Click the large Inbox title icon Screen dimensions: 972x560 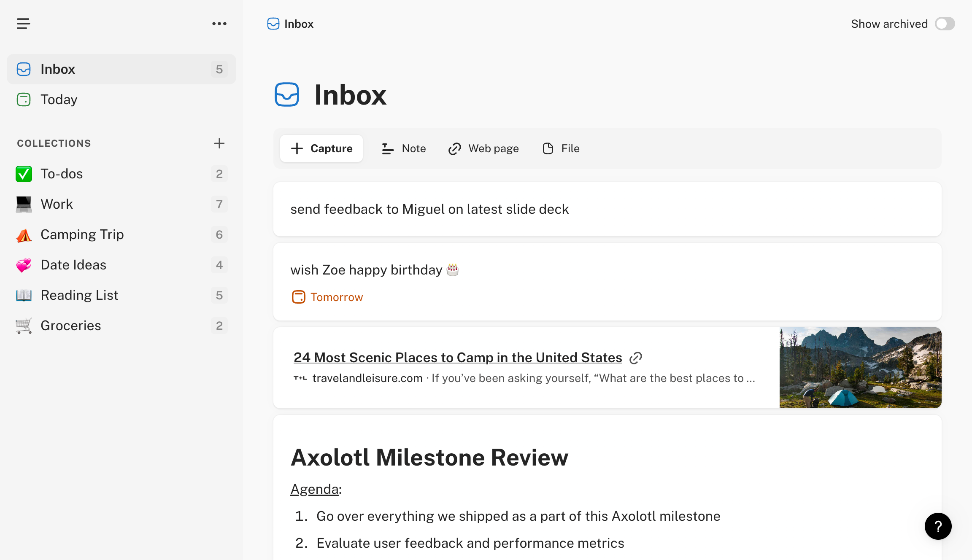coord(287,94)
